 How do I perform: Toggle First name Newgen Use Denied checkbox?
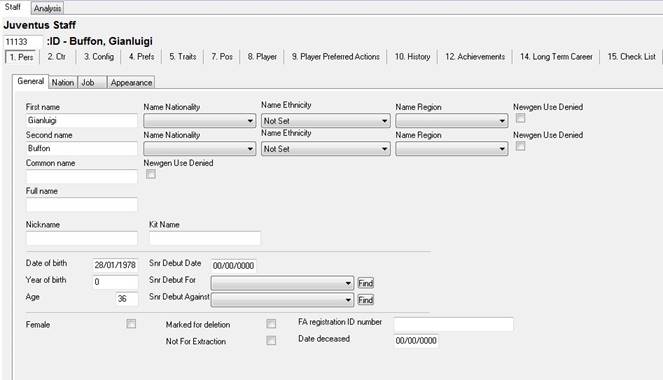tap(521, 118)
